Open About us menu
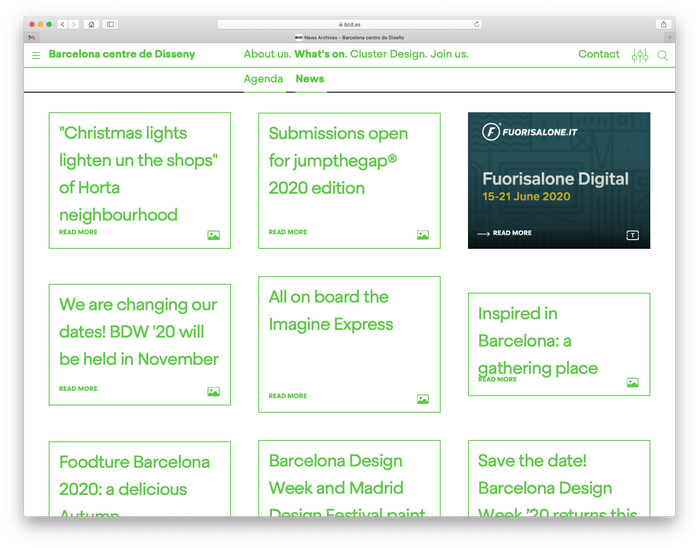The image size is (699, 548). tap(267, 54)
